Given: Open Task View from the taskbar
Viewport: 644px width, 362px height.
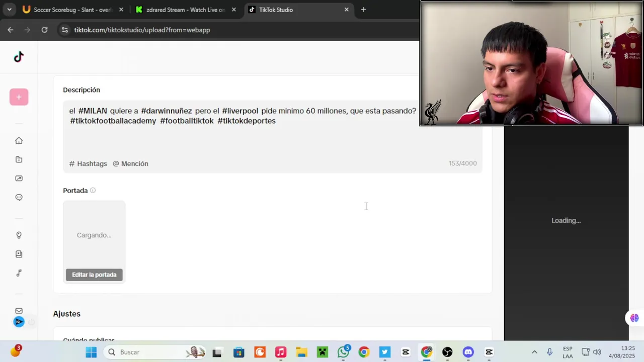Looking at the screenshot, I should click(x=217, y=352).
